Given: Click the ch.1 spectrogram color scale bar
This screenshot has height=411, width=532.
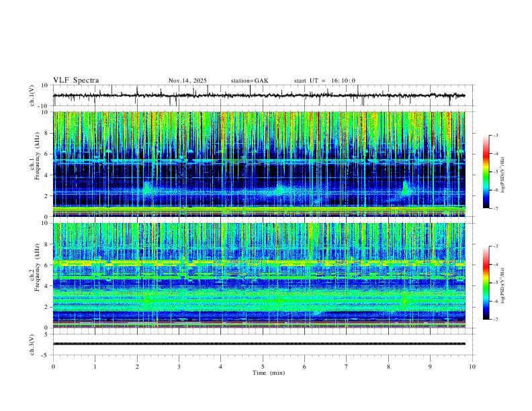Looking at the screenshot, I should pos(486,172).
